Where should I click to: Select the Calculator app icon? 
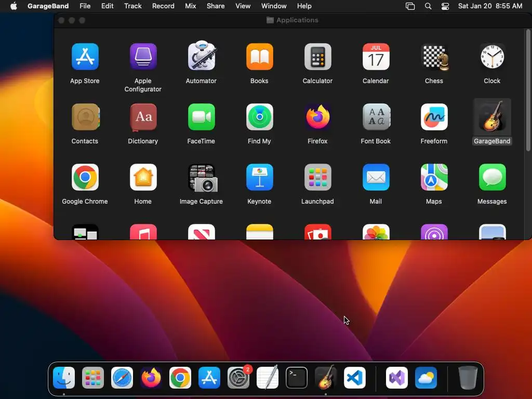(x=317, y=57)
